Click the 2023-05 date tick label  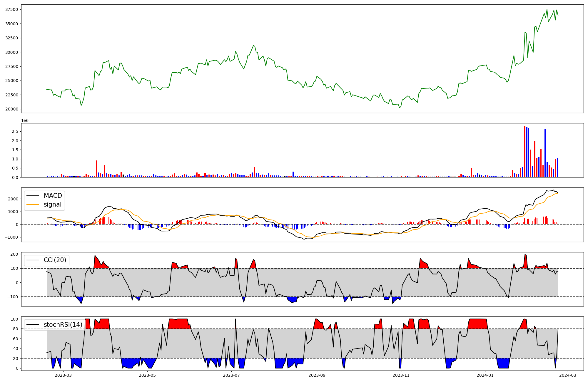(147, 375)
